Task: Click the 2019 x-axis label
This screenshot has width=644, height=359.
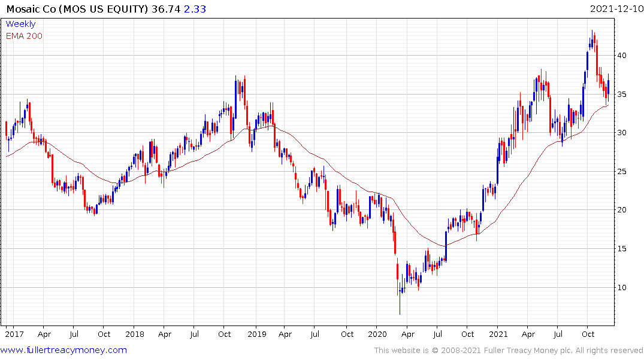Action: pos(256,334)
